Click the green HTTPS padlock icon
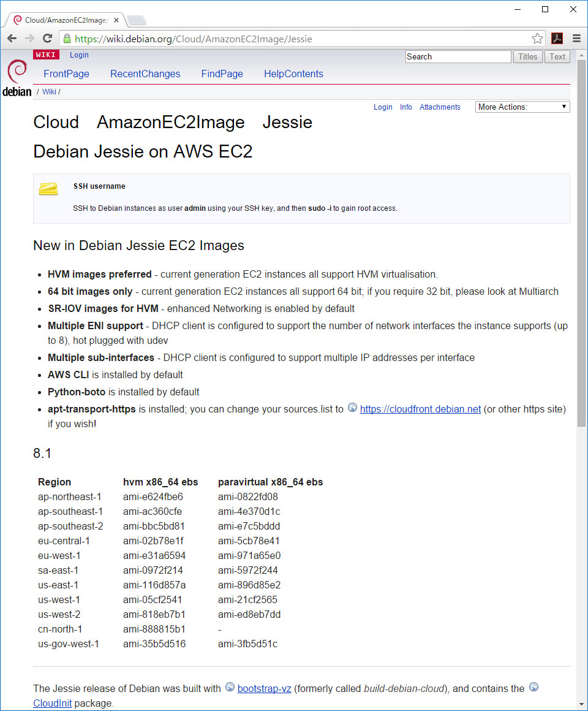 (x=67, y=39)
